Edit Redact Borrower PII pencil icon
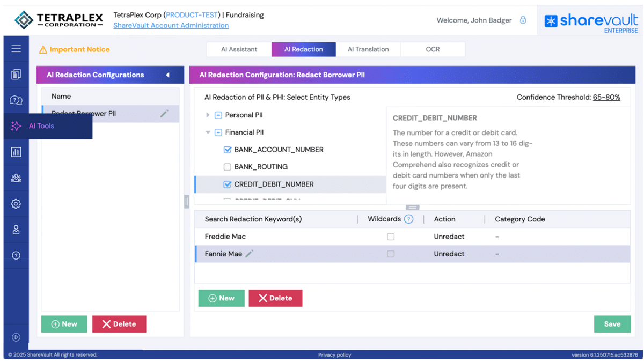The width and height of the screenshot is (644, 362). 164,113
